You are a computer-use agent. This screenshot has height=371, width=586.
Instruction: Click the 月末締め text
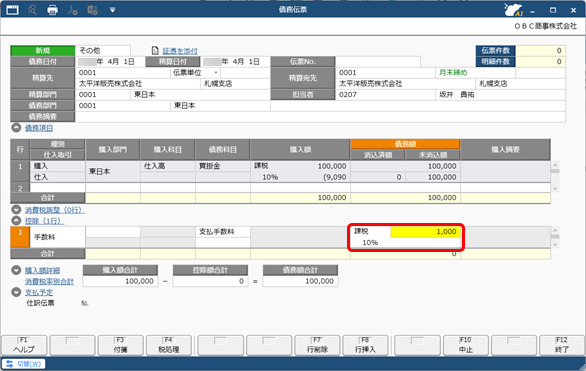click(453, 72)
